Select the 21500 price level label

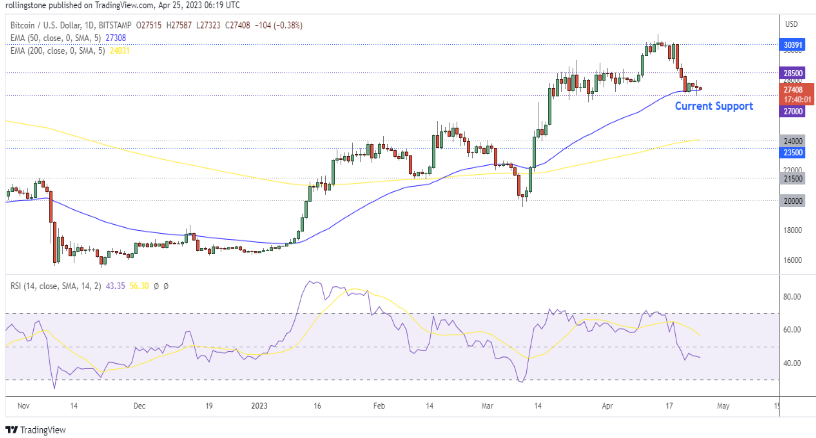(793, 178)
